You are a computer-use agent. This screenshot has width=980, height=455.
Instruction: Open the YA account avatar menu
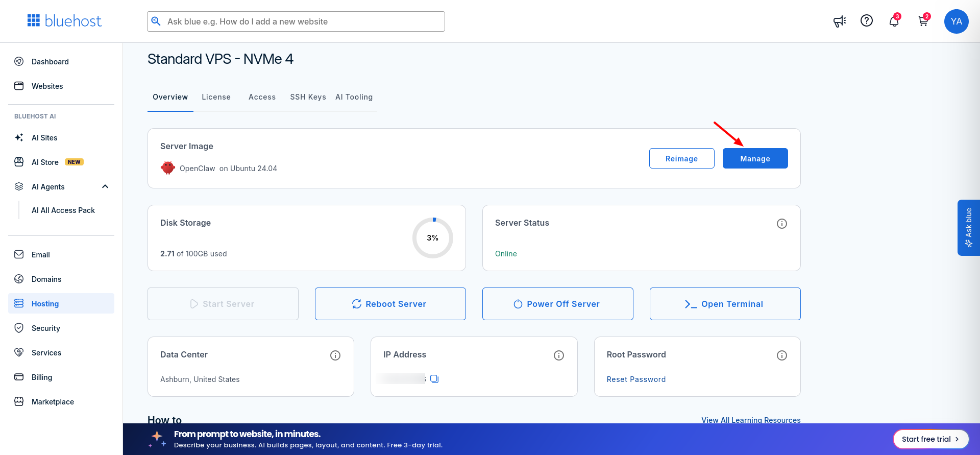pyautogui.click(x=956, y=21)
